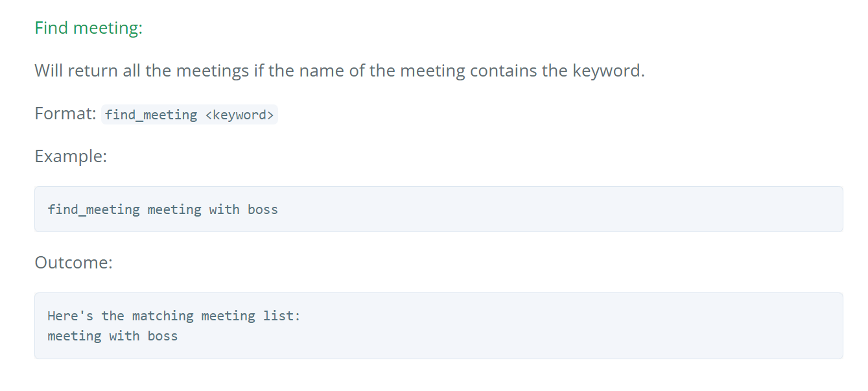Click the word "keyword." ending the description

click(x=608, y=71)
